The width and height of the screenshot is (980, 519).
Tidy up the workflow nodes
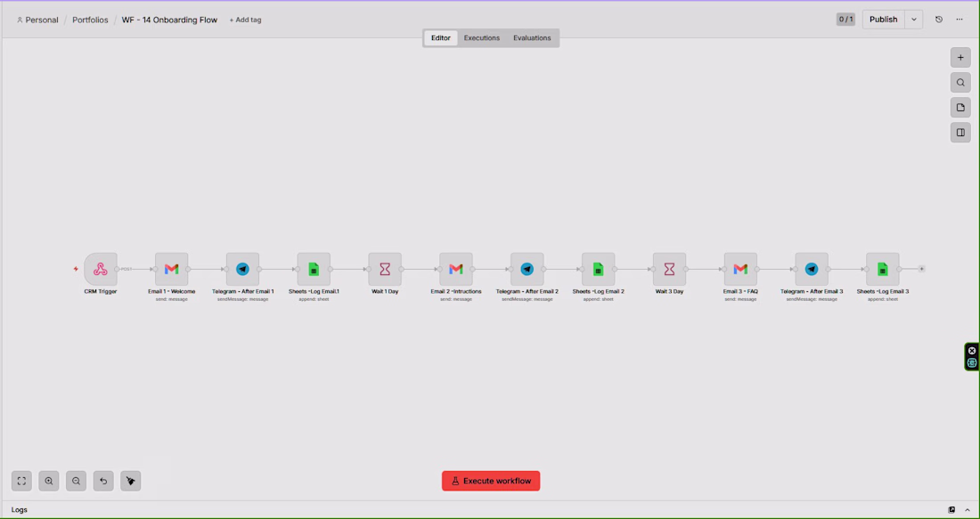coord(131,481)
